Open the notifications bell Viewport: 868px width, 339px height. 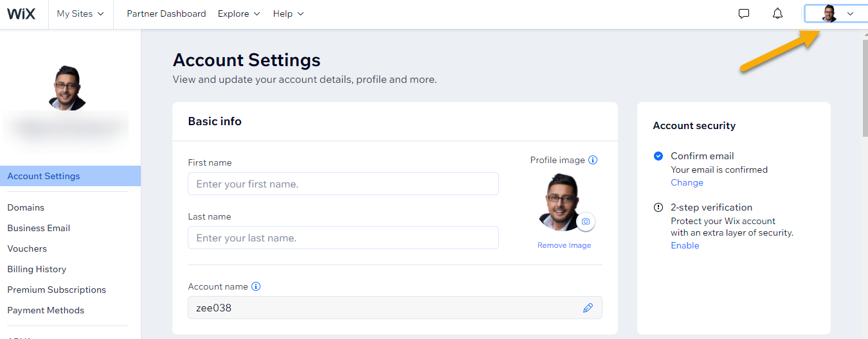point(778,13)
